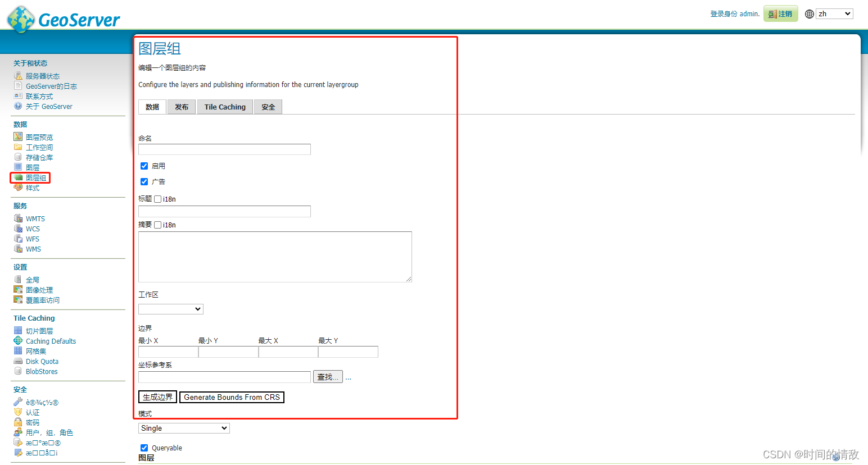The width and height of the screenshot is (868, 465).
Task: Click Generate Bounds From CRS button
Action: click(x=232, y=397)
